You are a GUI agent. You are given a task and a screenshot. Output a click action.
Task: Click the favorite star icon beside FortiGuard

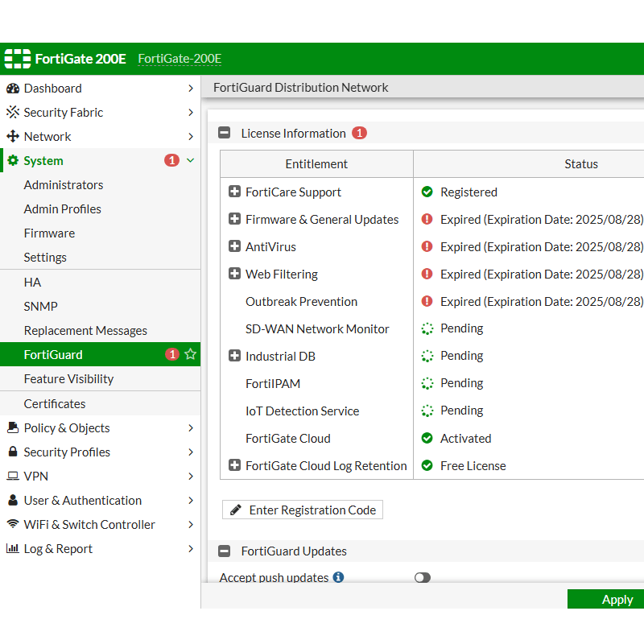click(x=191, y=354)
